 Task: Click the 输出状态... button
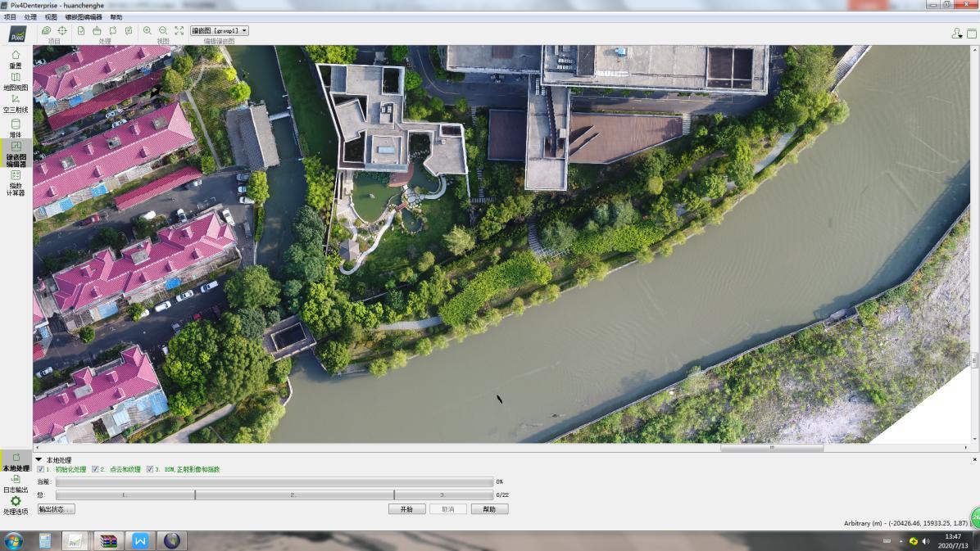pos(57,509)
